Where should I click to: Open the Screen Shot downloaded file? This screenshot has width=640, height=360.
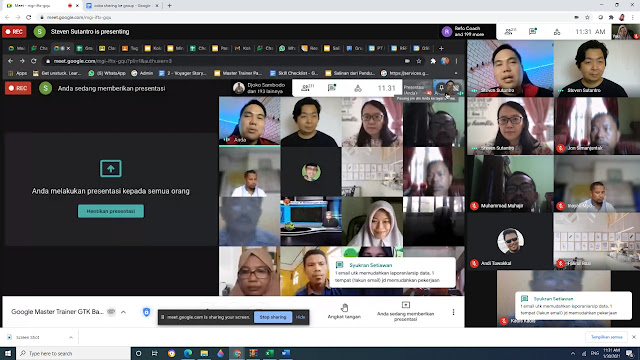pyautogui.click(x=29, y=337)
